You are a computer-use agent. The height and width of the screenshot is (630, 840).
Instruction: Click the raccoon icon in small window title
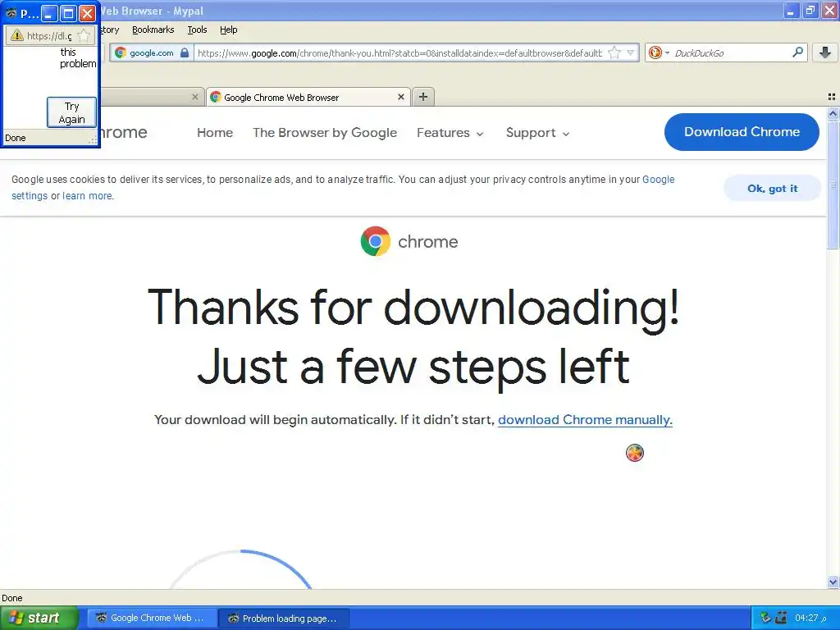(11, 13)
